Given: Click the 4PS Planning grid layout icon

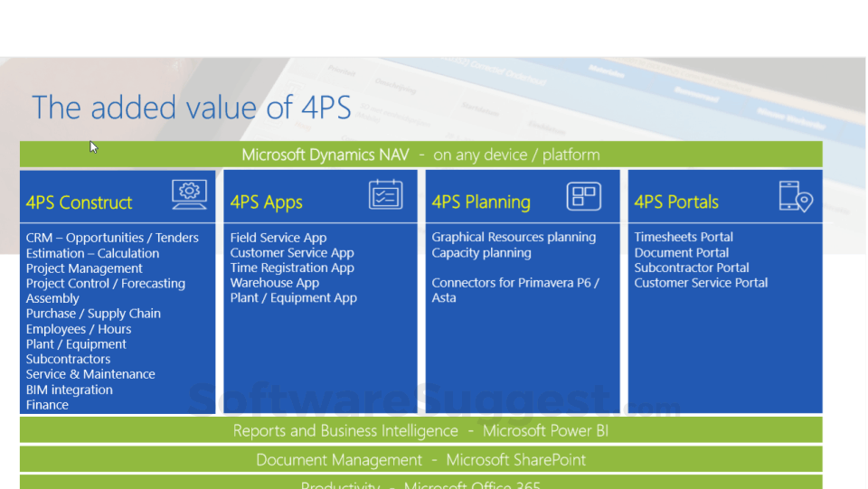Looking at the screenshot, I should click(584, 196).
